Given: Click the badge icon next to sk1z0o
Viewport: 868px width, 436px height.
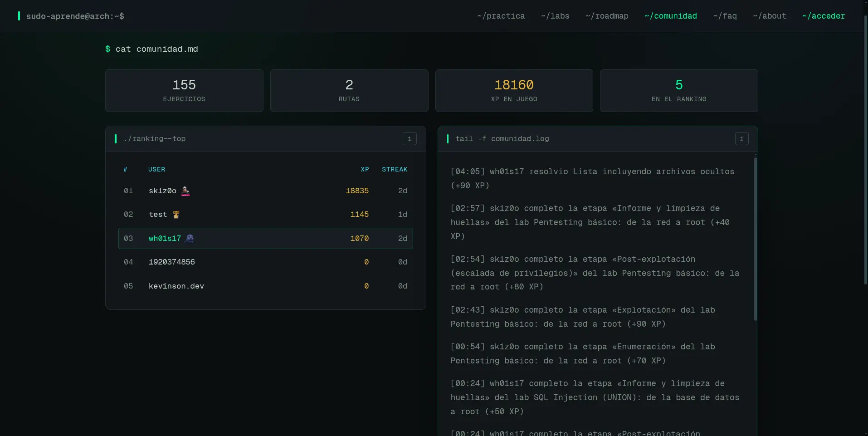Looking at the screenshot, I should pyautogui.click(x=185, y=191).
